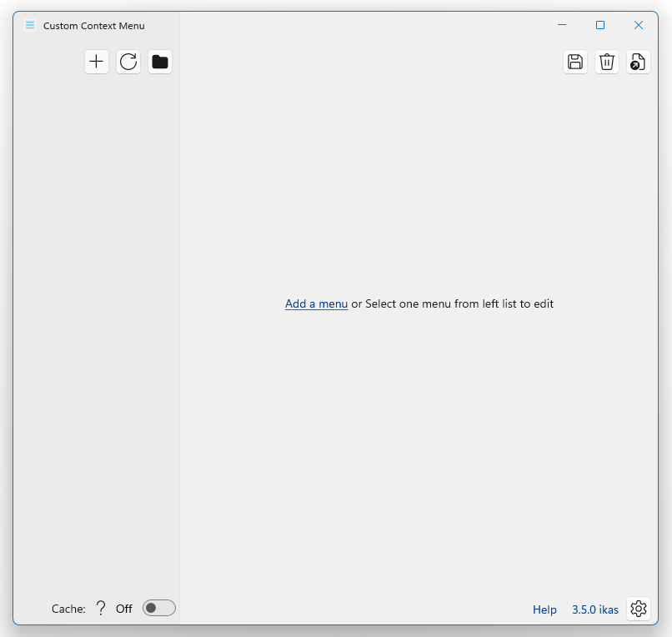Minimize the Custom Context Menu window
Screen dimensions: 672x637
(x=562, y=25)
